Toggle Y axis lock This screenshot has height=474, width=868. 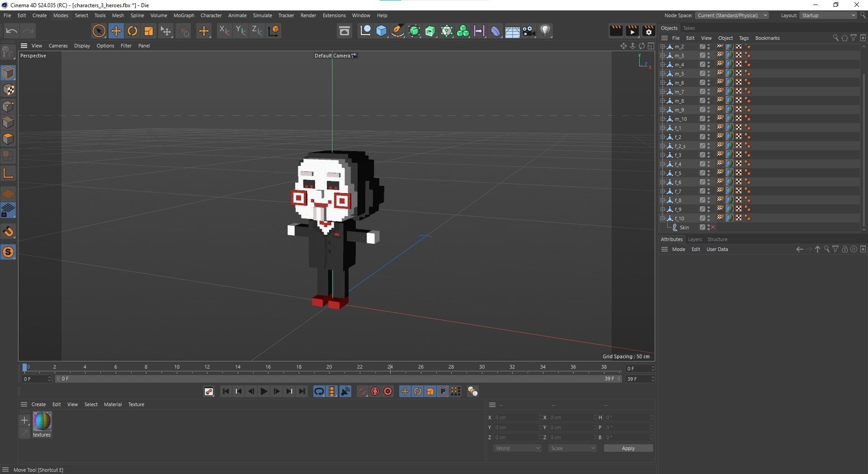tap(241, 31)
